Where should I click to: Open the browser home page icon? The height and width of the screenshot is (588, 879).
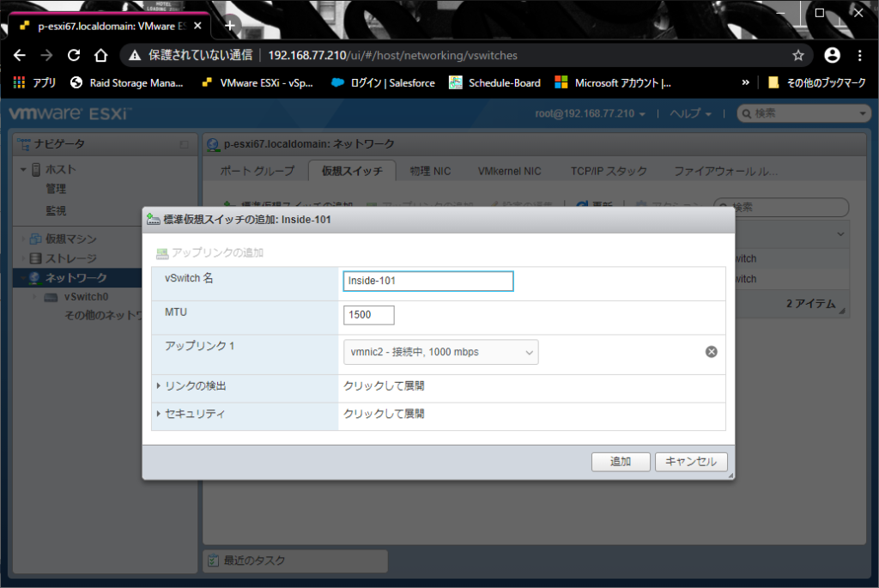[x=100, y=55]
